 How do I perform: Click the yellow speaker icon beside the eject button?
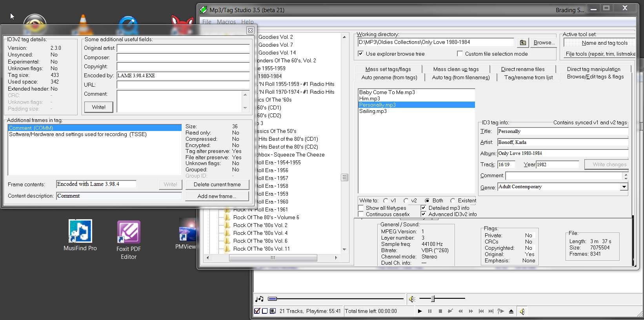click(x=522, y=311)
